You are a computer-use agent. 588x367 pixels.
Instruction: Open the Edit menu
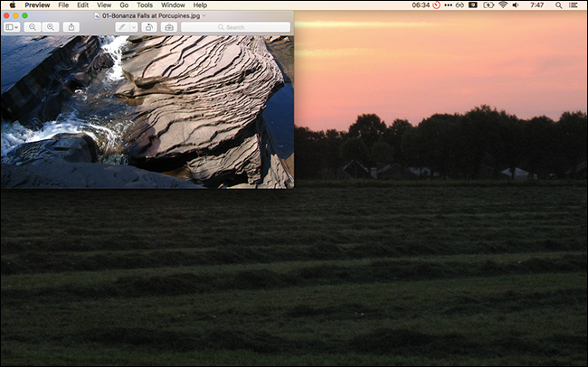(82, 5)
